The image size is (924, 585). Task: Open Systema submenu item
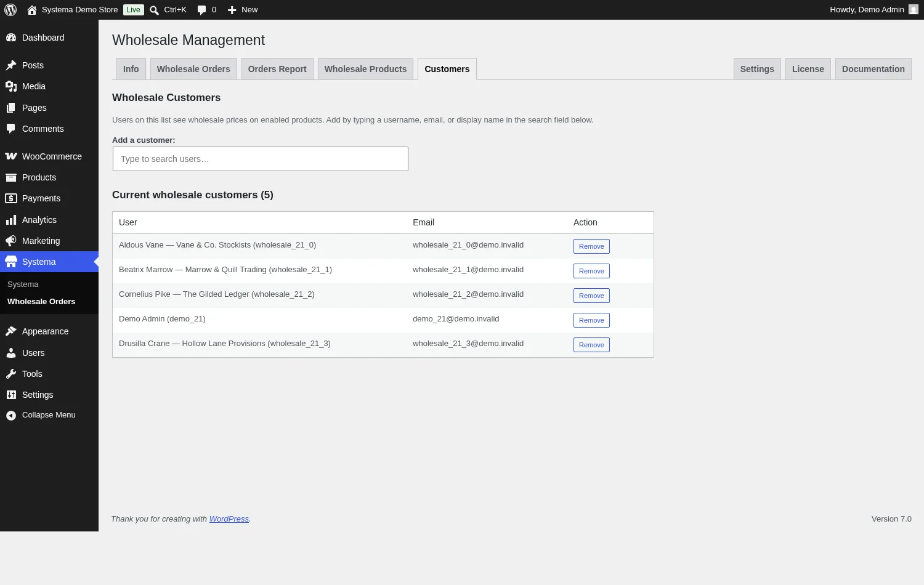(23, 284)
